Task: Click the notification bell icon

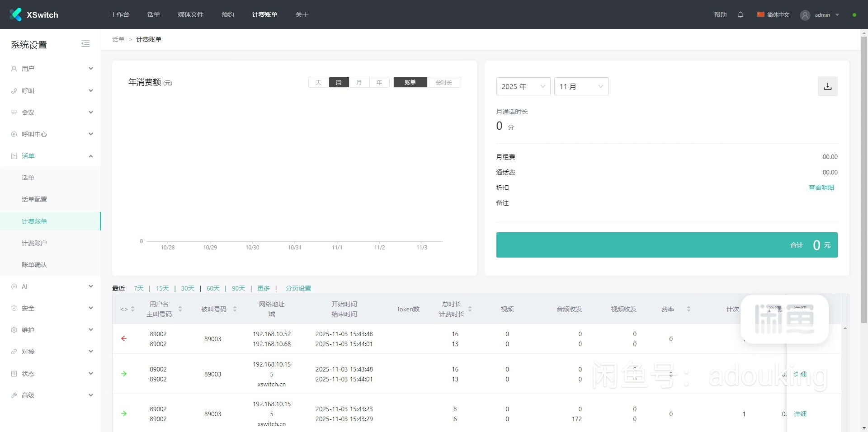Action: tap(740, 14)
